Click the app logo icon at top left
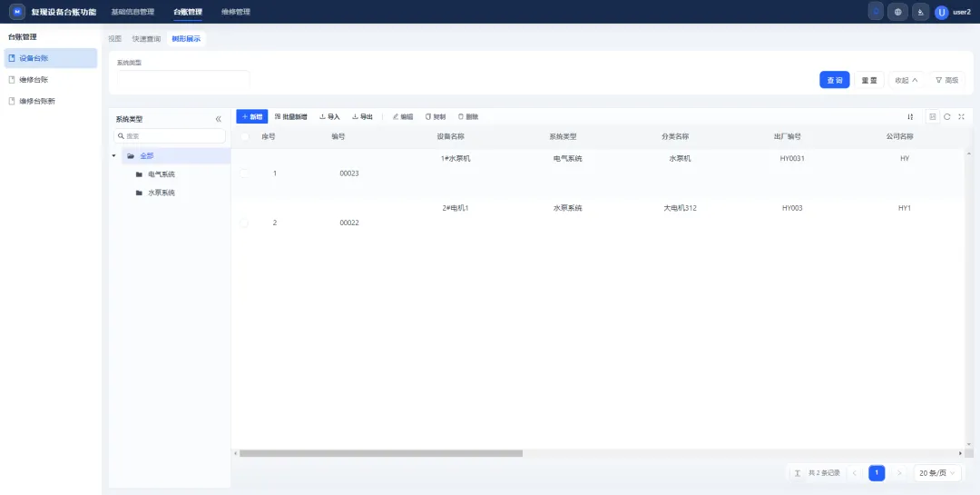This screenshot has width=980, height=495. click(17, 12)
